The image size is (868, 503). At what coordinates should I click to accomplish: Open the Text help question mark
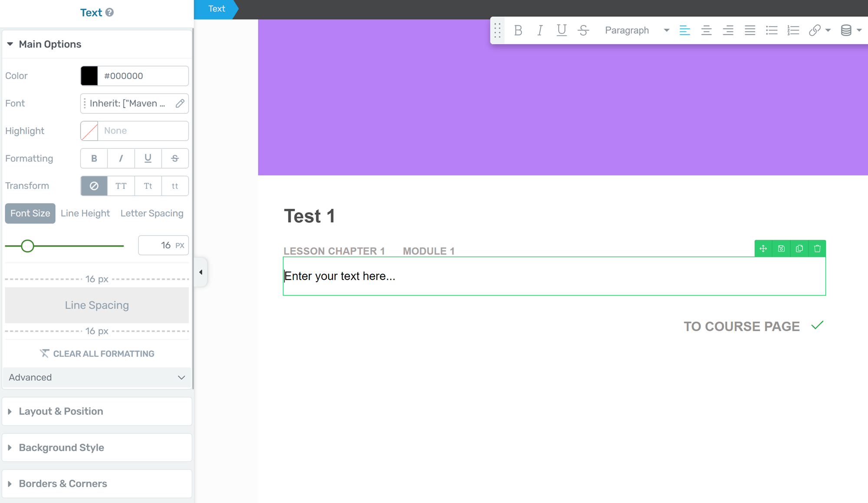[110, 13]
